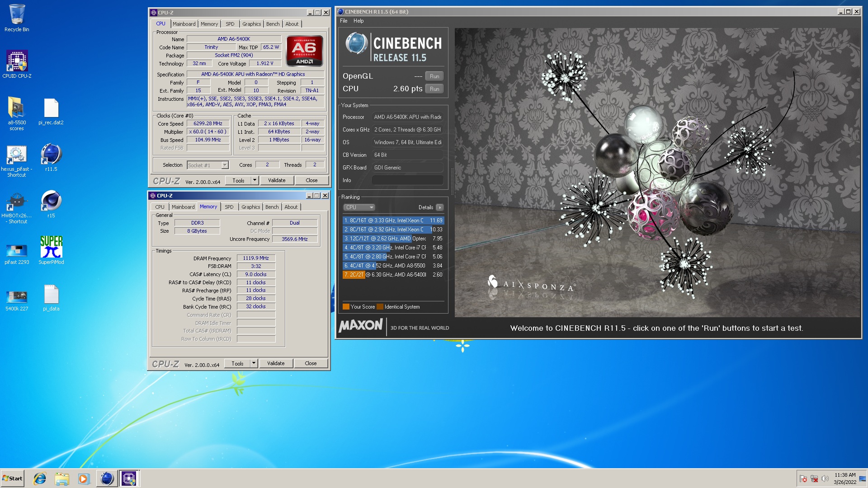Click Tools button in bottom CPU-Z
Viewport: 868px width, 488px height.
237,363
